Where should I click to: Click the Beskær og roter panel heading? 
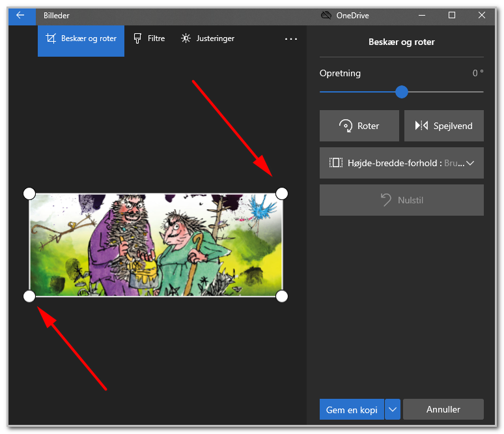click(x=402, y=42)
